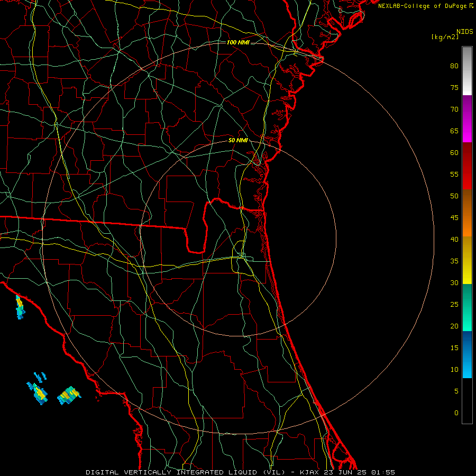Click the 55 value on the VIL scale
The width and height of the screenshot is (476, 476).
pos(454,174)
